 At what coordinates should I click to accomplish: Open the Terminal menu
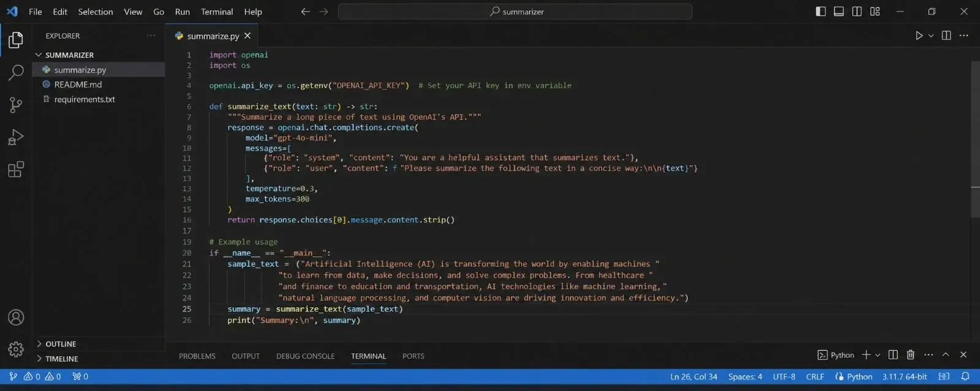click(x=217, y=12)
